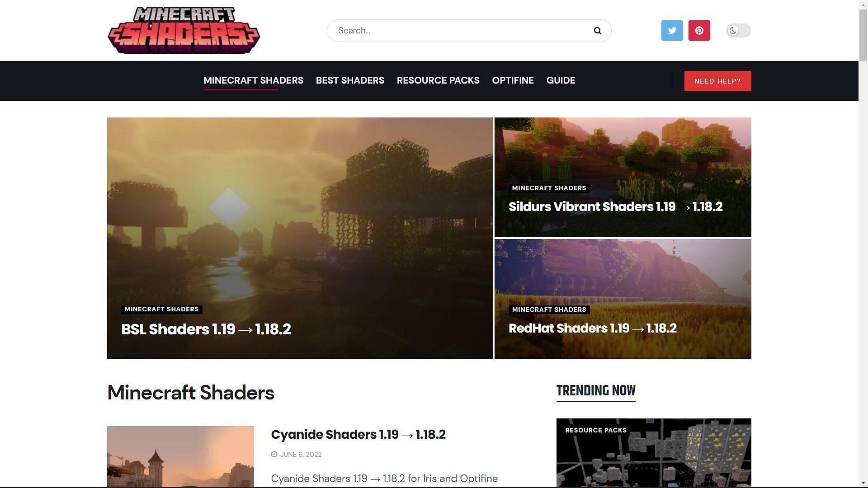The height and width of the screenshot is (488, 868).
Task: Open the RedHat Shaders featured card
Action: click(623, 299)
